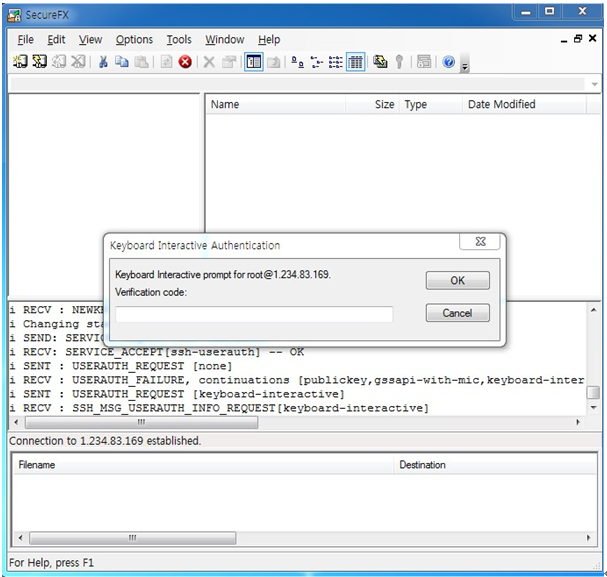This screenshot has width=607, height=577.
Task: Click the log pane's right scroll arrow
Action: point(578,422)
